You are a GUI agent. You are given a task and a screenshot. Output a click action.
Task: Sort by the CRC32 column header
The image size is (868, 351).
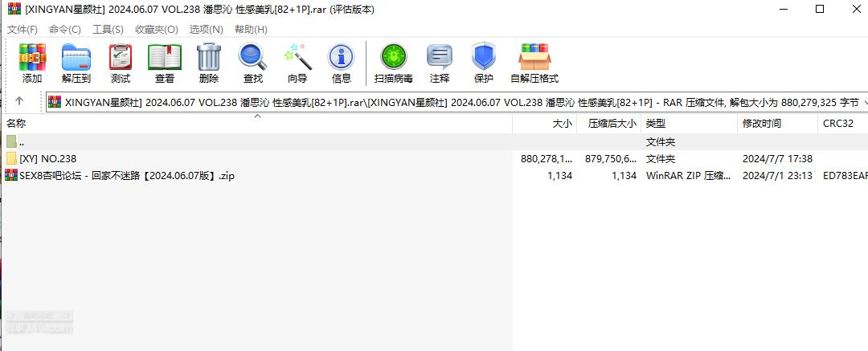coord(842,124)
